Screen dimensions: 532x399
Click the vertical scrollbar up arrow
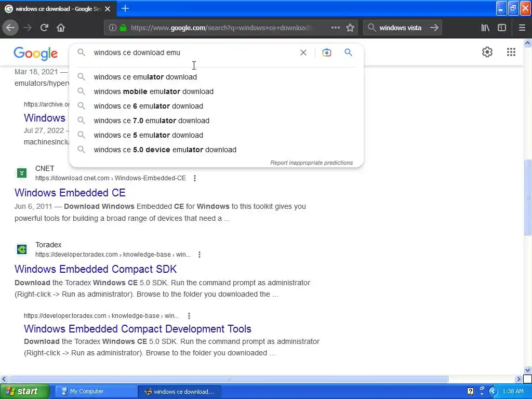point(528,43)
